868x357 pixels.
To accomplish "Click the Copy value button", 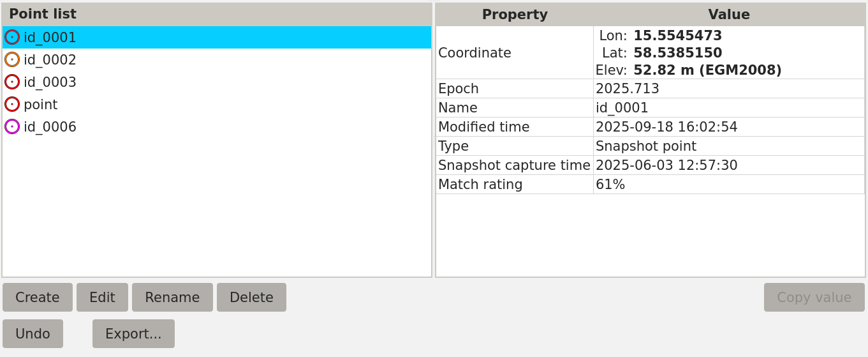I will pyautogui.click(x=814, y=297).
